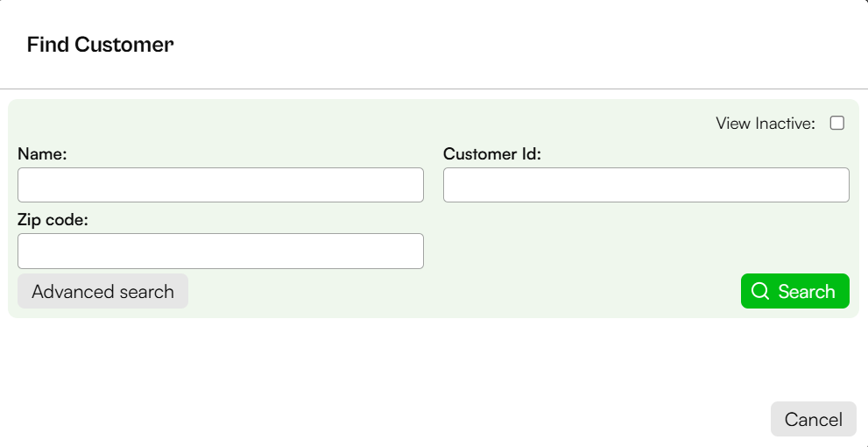Open the Advanced search options

[x=103, y=291]
